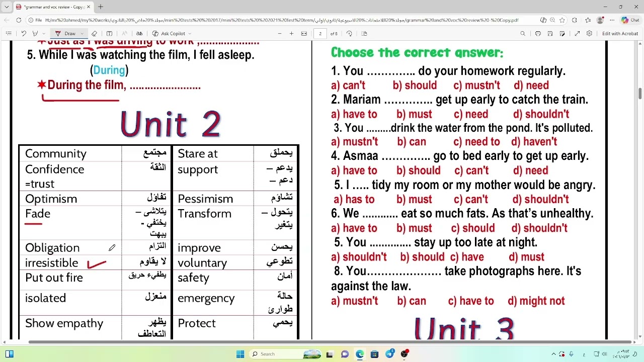Click the Read aloud icon
The width and height of the screenshot is (644, 362).
pyautogui.click(x=124, y=34)
